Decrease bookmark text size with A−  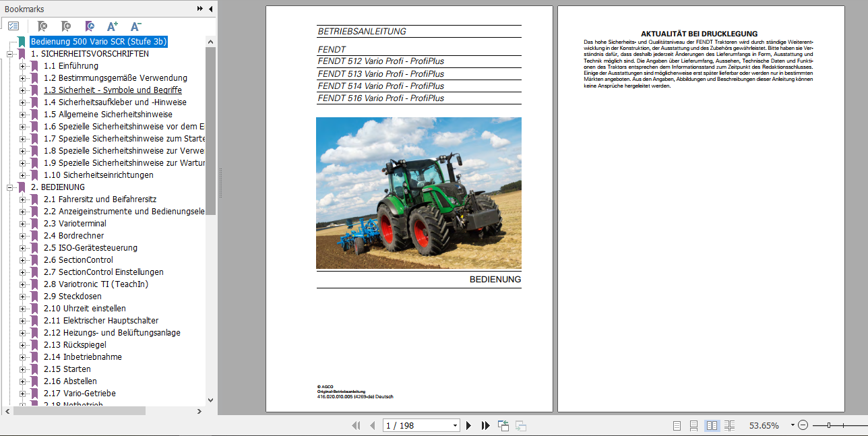tap(135, 26)
